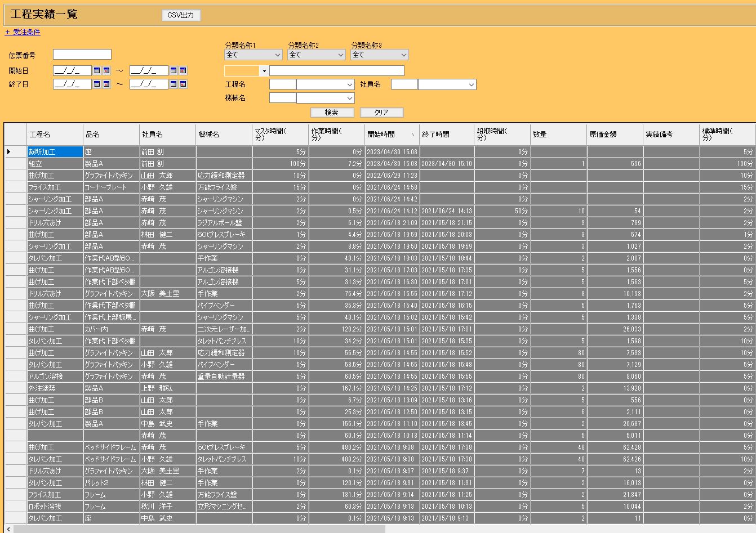Click the 原価金額 column header
The image size is (756, 533).
[615, 135]
